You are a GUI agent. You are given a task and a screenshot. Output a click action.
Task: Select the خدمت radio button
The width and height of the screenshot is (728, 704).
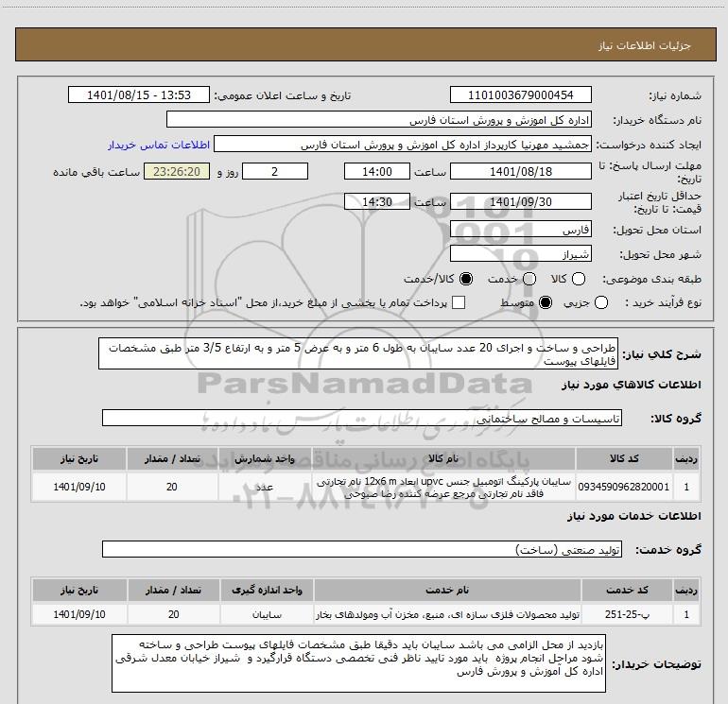point(529,279)
